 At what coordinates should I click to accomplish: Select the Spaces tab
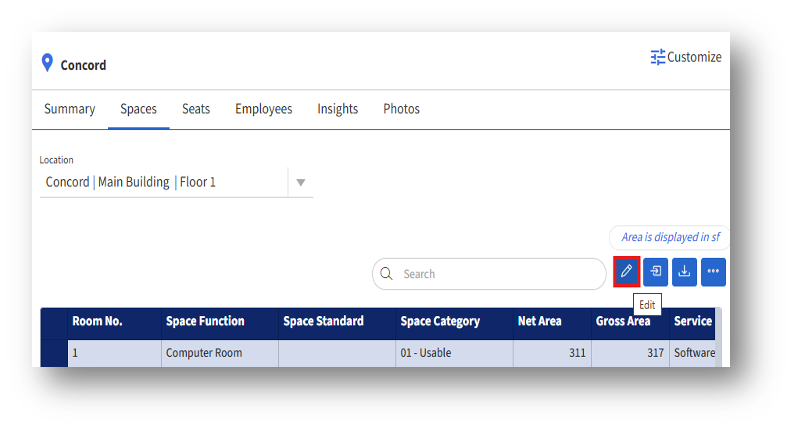(138, 109)
